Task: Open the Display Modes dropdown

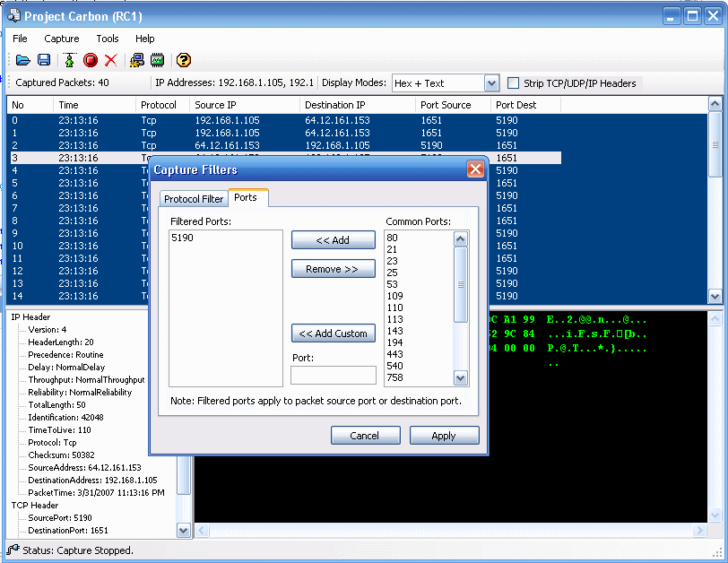Action: (x=490, y=83)
